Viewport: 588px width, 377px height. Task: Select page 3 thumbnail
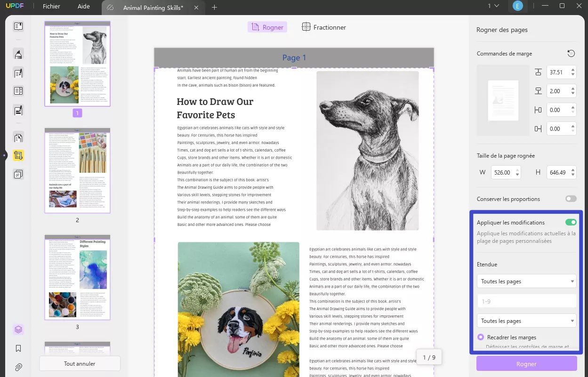(78, 277)
